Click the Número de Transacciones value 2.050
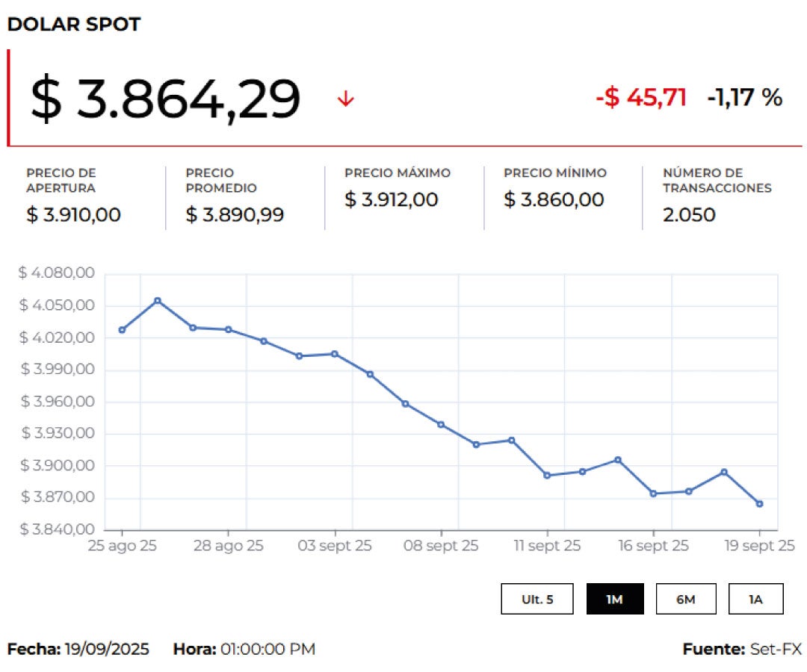This screenshot has height=672, width=807. (688, 215)
